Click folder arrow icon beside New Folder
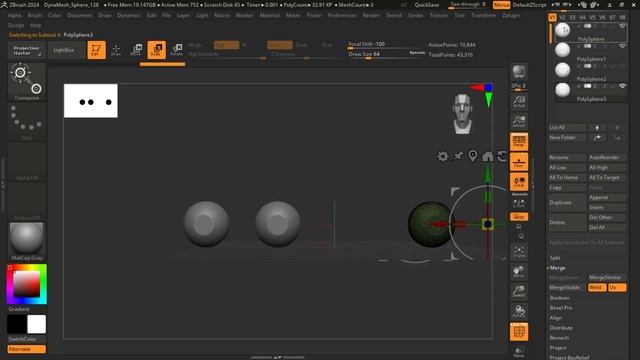Image resolution: width=640 pixels, height=360 pixels. coord(597,138)
